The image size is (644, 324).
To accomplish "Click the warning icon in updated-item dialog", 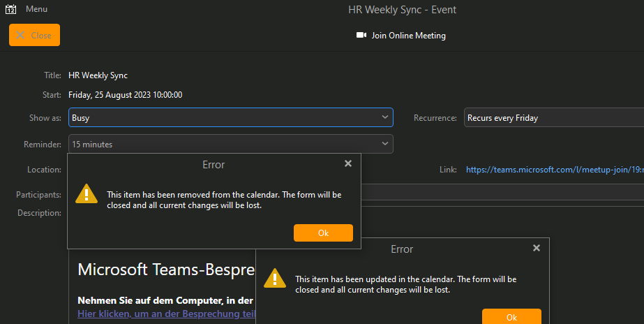I will [275, 278].
